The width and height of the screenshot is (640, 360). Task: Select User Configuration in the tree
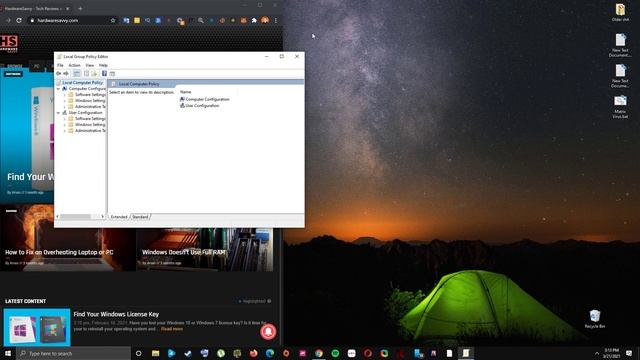pos(85,113)
